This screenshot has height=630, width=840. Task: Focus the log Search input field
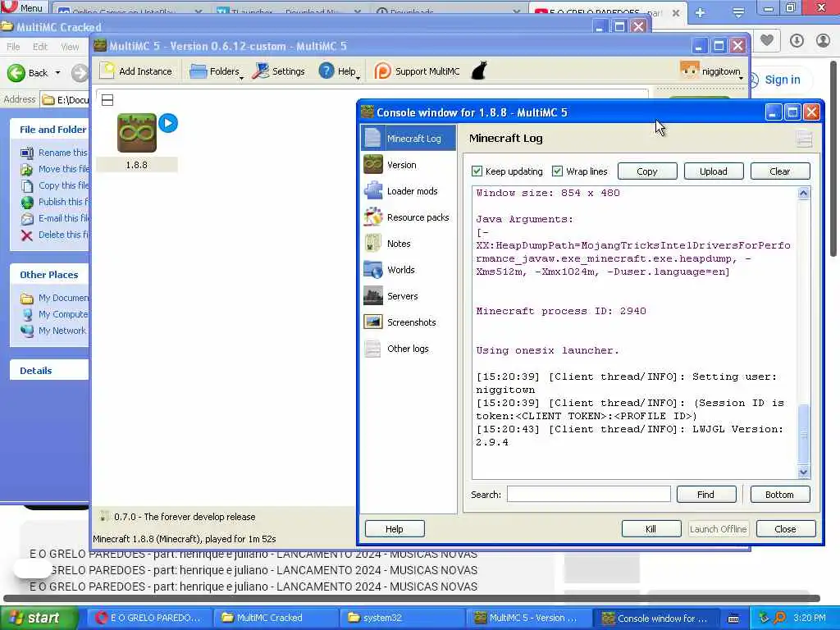pos(589,495)
